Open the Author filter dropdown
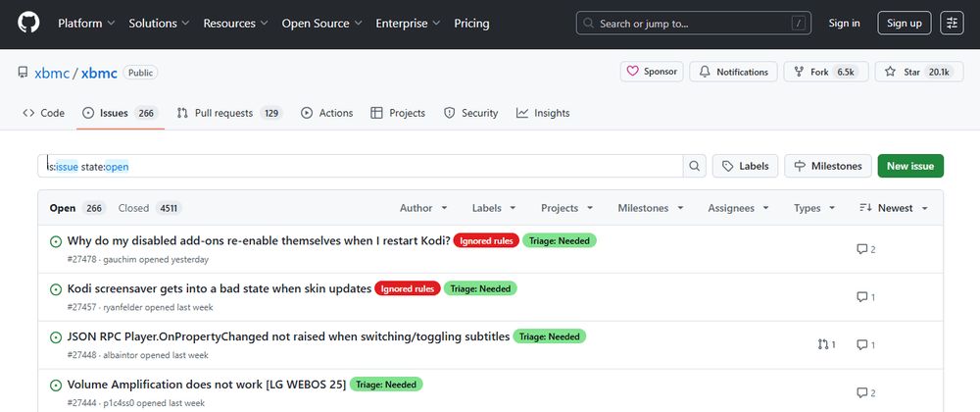Image resolution: width=980 pixels, height=412 pixels. pyautogui.click(x=423, y=208)
